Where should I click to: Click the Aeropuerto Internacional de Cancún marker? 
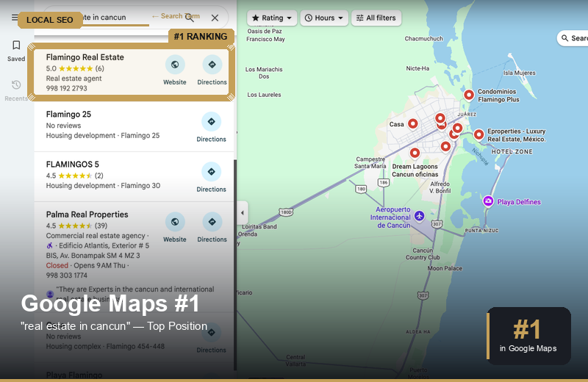[x=419, y=215]
